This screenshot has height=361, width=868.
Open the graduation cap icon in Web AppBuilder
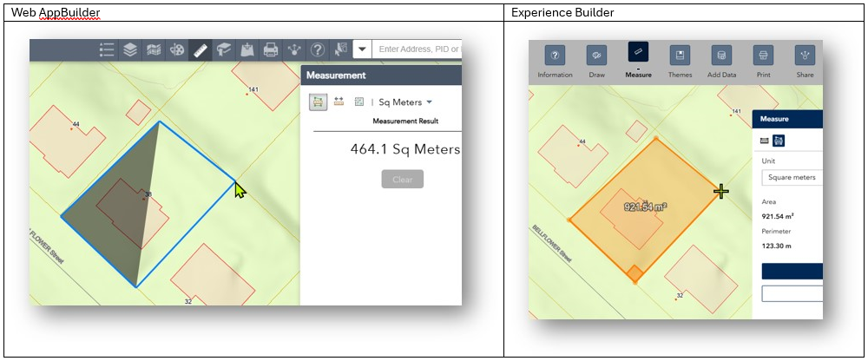[223, 49]
